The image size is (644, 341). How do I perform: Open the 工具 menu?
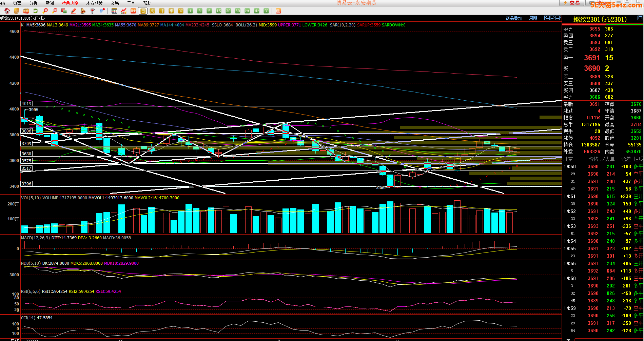(131, 3)
